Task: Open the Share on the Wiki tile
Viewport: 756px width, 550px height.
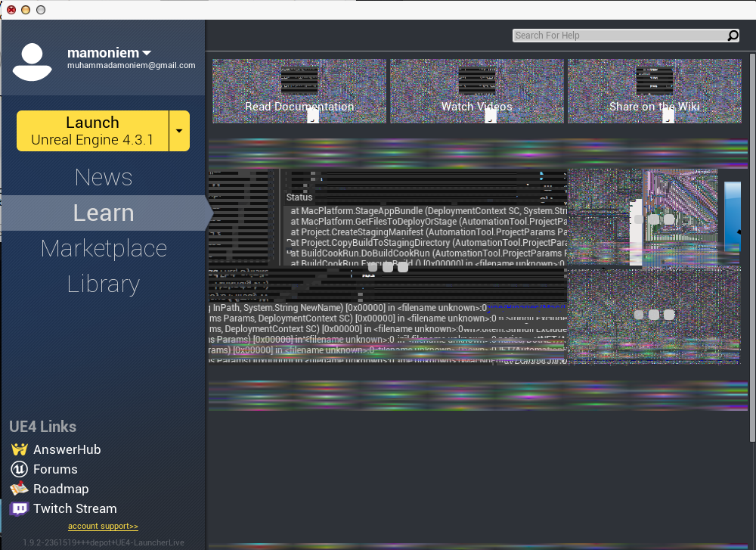Action: [x=654, y=91]
